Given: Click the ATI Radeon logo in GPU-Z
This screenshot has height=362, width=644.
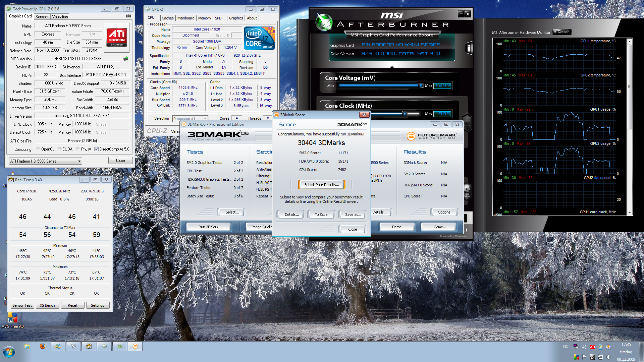Looking at the screenshot, I should point(117,37).
